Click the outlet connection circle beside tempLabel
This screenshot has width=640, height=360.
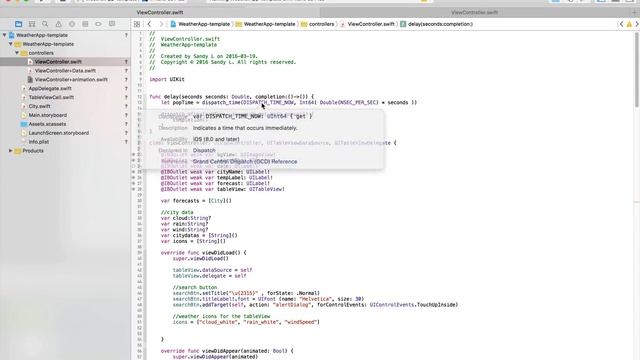[133, 178]
